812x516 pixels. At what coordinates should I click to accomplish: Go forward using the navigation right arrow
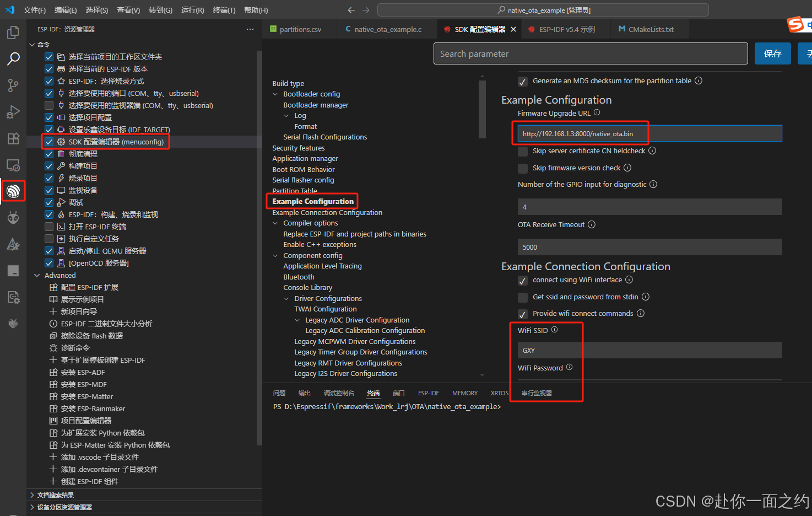click(366, 10)
